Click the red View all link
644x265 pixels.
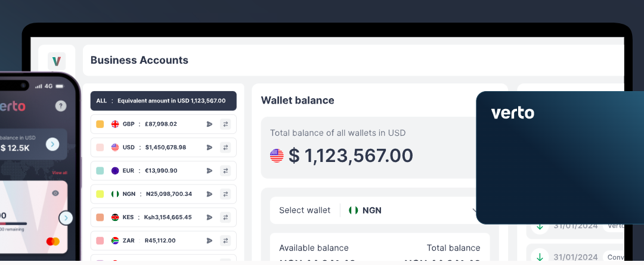point(60,173)
